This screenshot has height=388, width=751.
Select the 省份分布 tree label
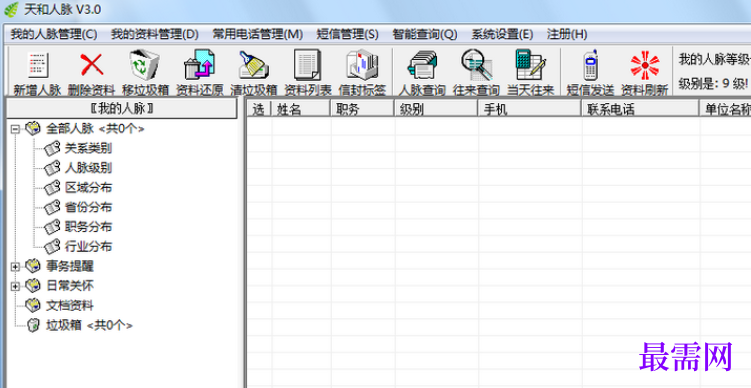[88, 207]
